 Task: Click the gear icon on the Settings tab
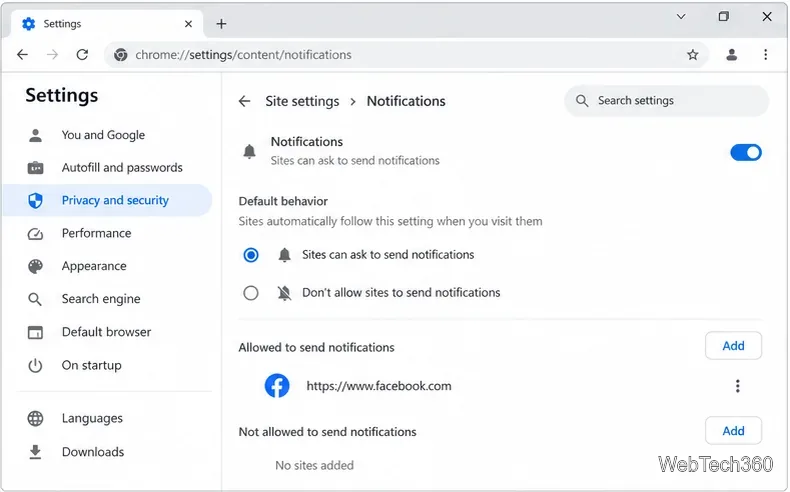click(x=29, y=24)
